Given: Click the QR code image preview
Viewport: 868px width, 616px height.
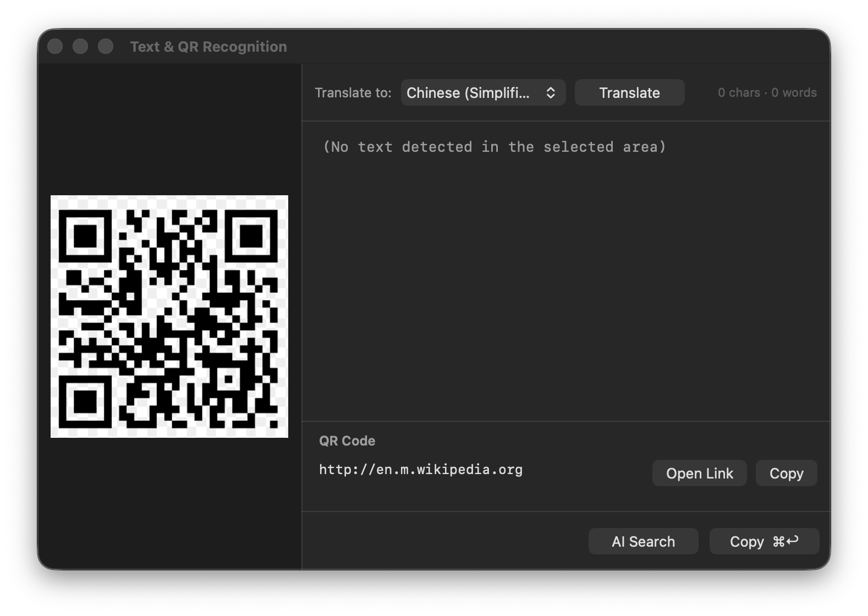Looking at the screenshot, I should (x=169, y=316).
